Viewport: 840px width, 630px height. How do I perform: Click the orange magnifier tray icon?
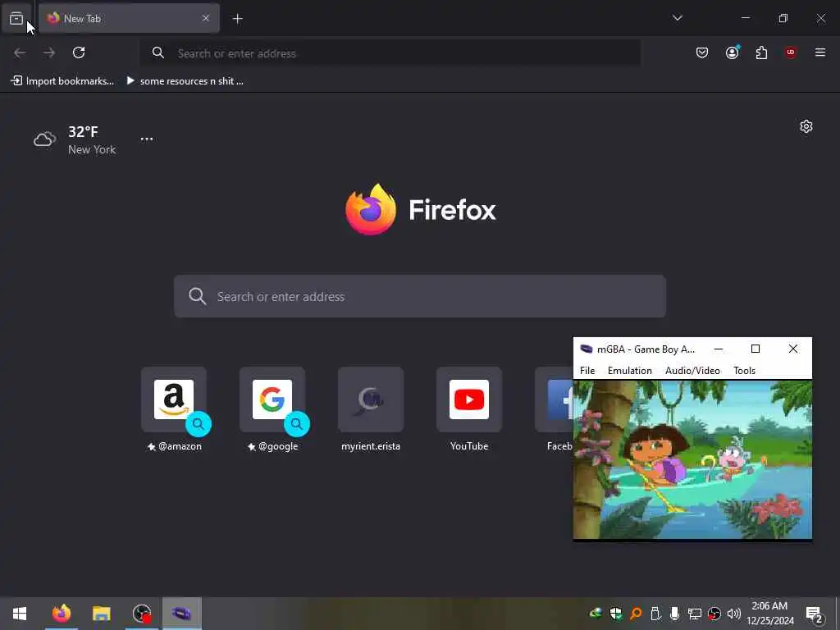pos(636,614)
